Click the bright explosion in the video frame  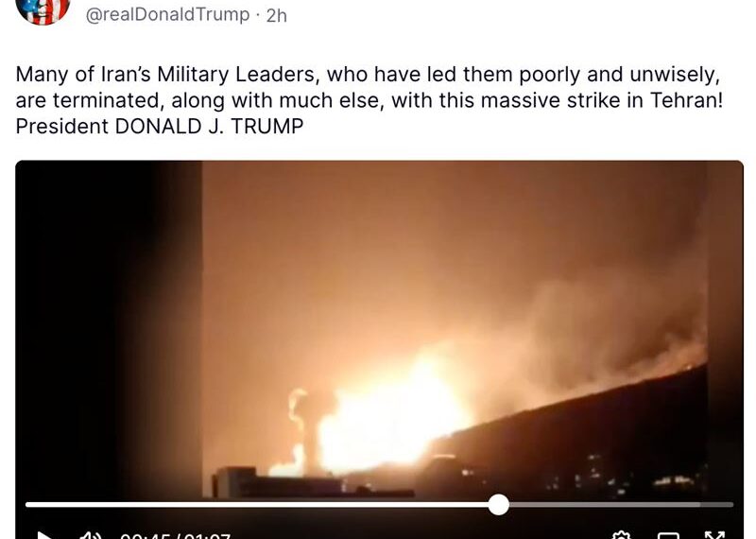tap(390, 417)
